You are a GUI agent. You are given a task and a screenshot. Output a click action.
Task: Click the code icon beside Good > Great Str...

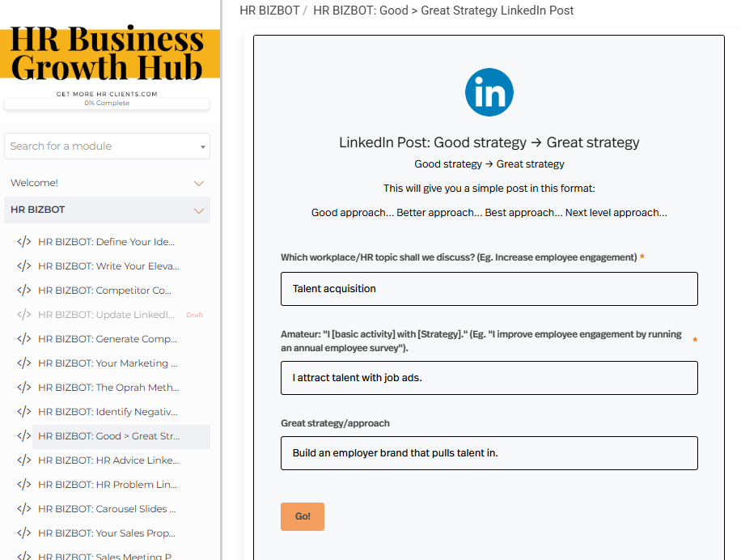pyautogui.click(x=24, y=435)
